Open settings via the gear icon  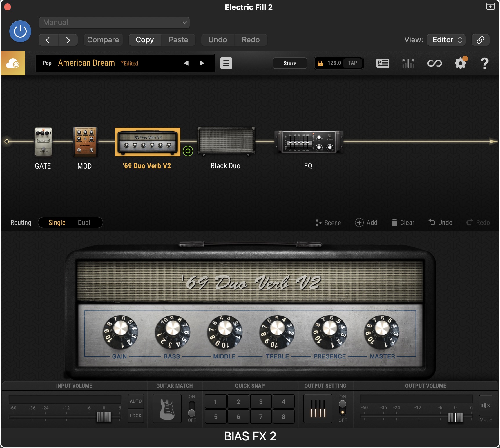461,63
